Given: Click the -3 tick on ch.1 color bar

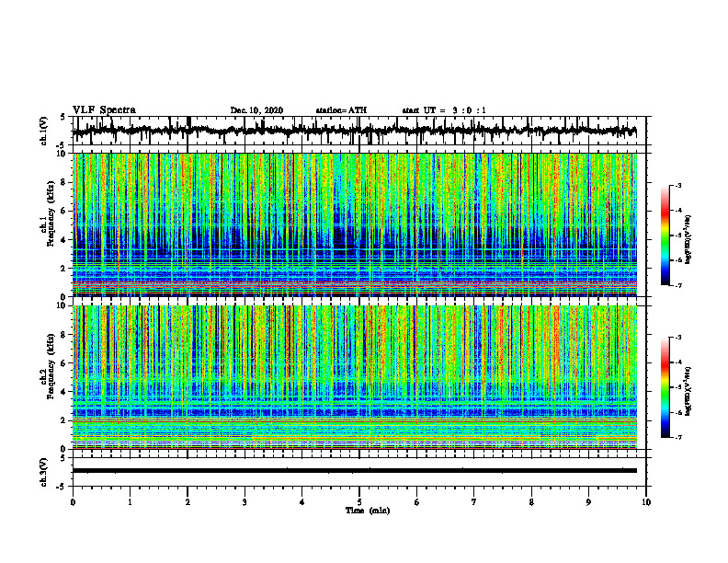Looking at the screenshot, I should (x=677, y=185).
